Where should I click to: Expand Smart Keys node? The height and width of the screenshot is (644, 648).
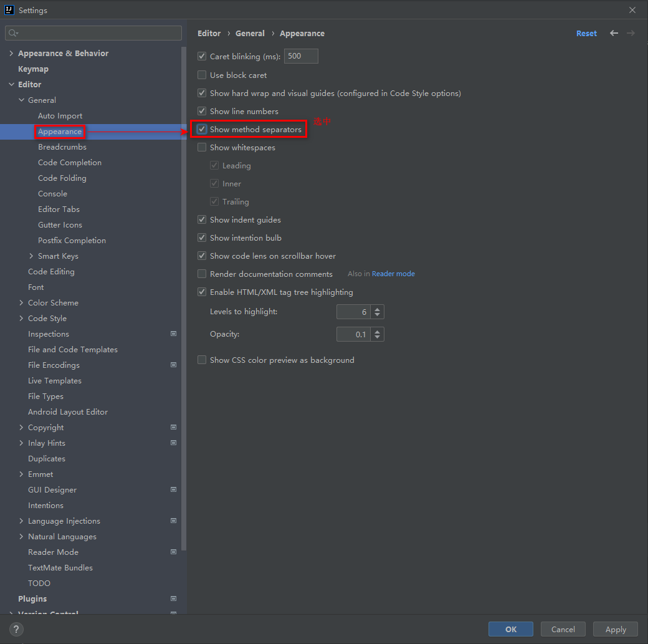point(31,256)
